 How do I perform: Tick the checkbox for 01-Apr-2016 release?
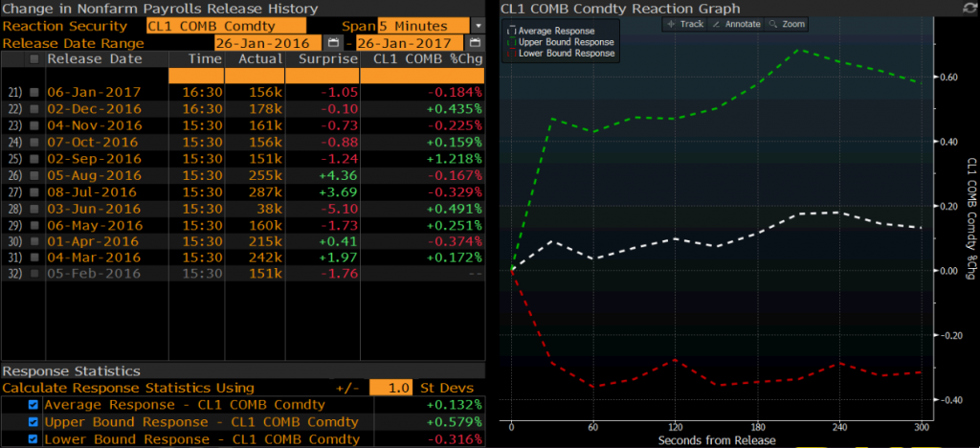pos(34,241)
